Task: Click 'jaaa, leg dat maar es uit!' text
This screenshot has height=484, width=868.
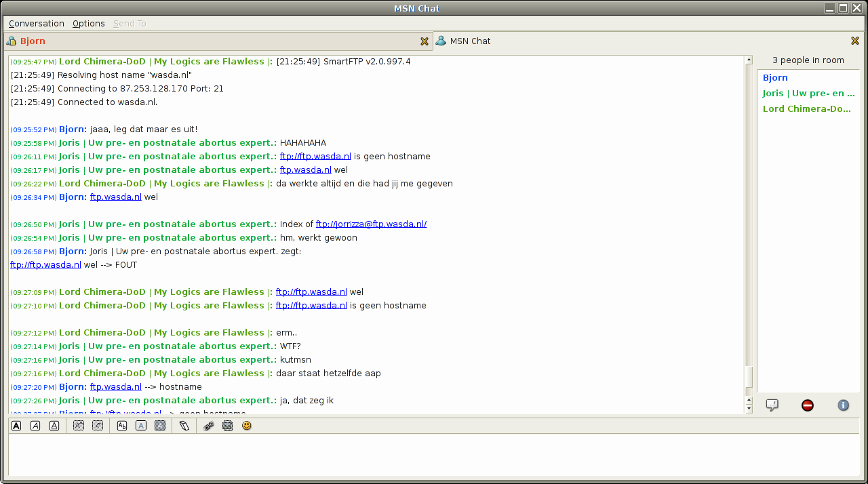Action: click(143, 129)
